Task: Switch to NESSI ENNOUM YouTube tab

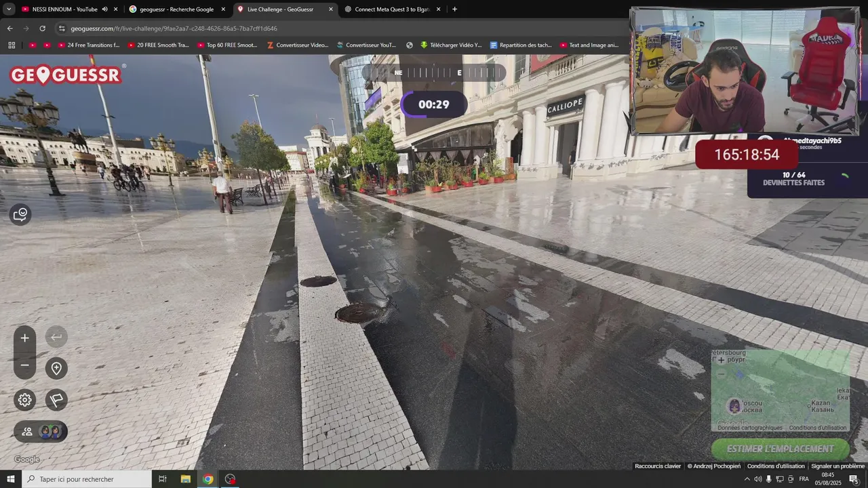Action: [64, 9]
